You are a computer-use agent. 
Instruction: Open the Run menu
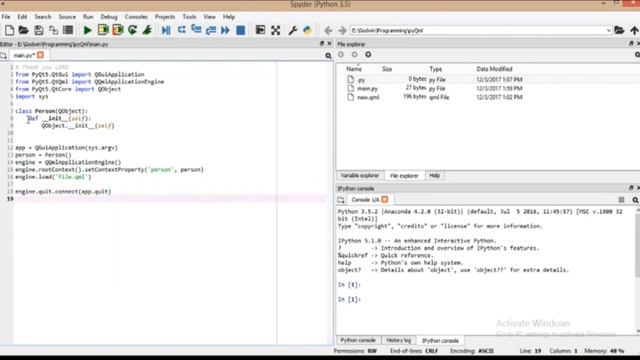88,17
